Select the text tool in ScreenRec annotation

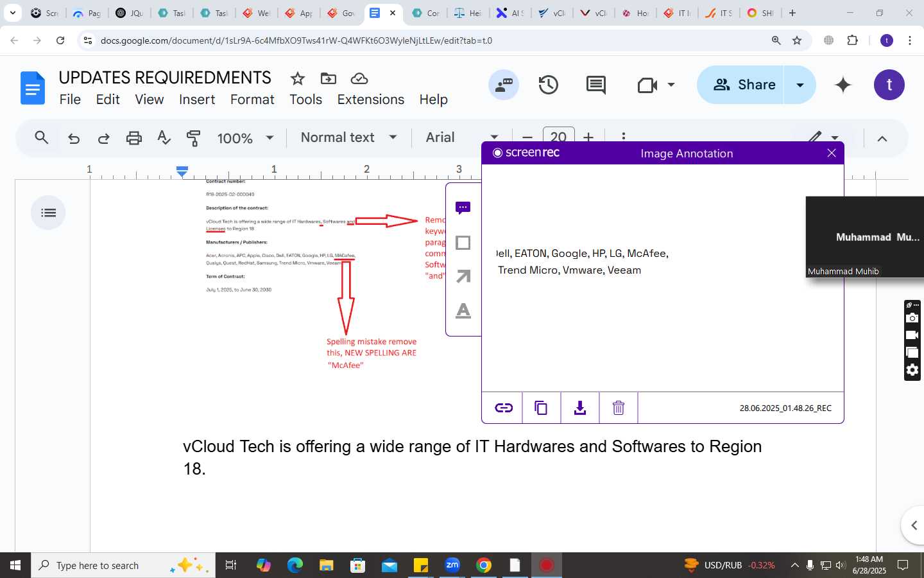pos(463,311)
